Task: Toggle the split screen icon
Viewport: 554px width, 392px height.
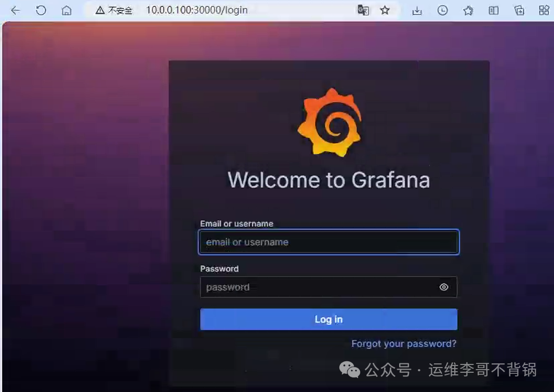Action: (x=494, y=10)
